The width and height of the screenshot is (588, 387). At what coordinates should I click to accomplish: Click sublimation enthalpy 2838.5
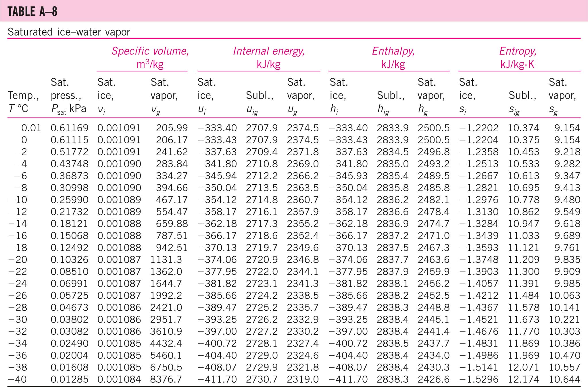[x=393, y=343]
